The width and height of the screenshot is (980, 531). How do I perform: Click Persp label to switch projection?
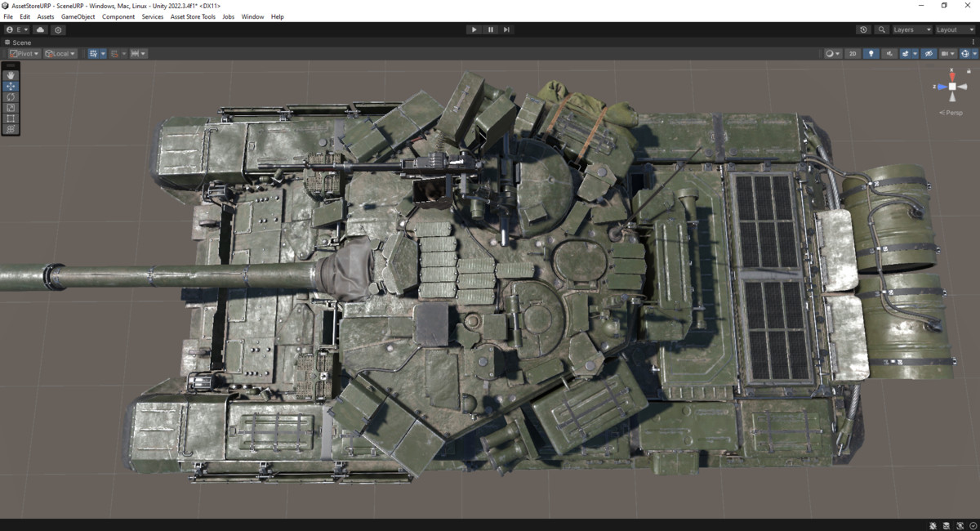click(953, 113)
